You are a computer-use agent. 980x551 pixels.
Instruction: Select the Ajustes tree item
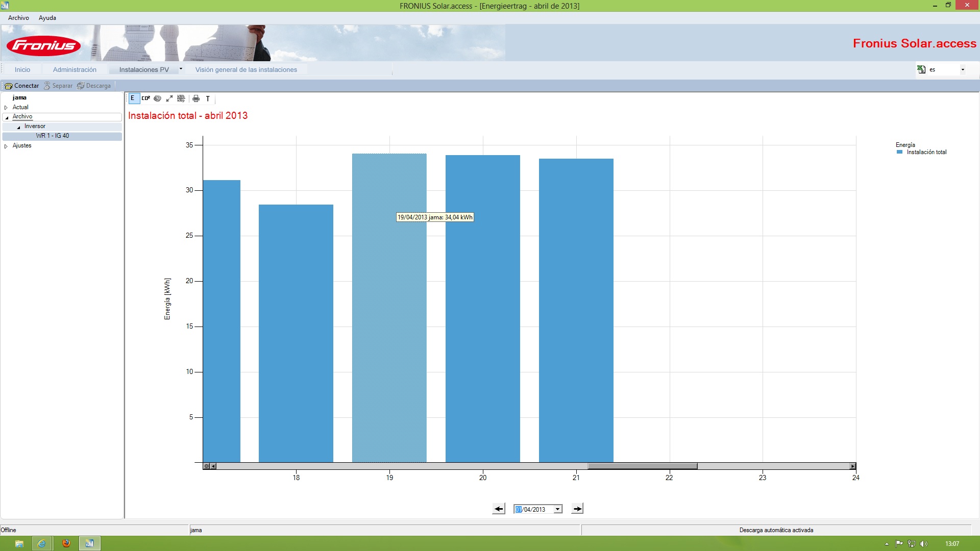click(x=22, y=145)
